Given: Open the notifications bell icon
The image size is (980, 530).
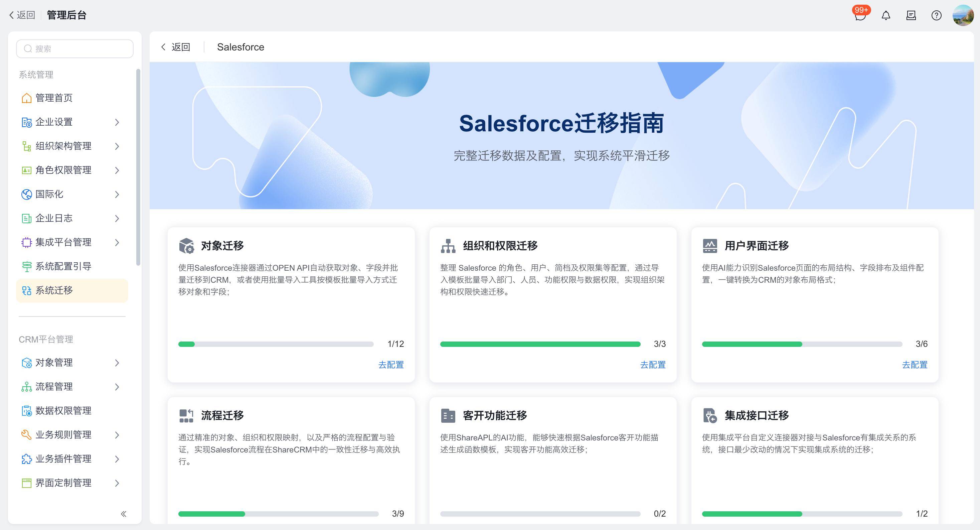Looking at the screenshot, I should [886, 15].
